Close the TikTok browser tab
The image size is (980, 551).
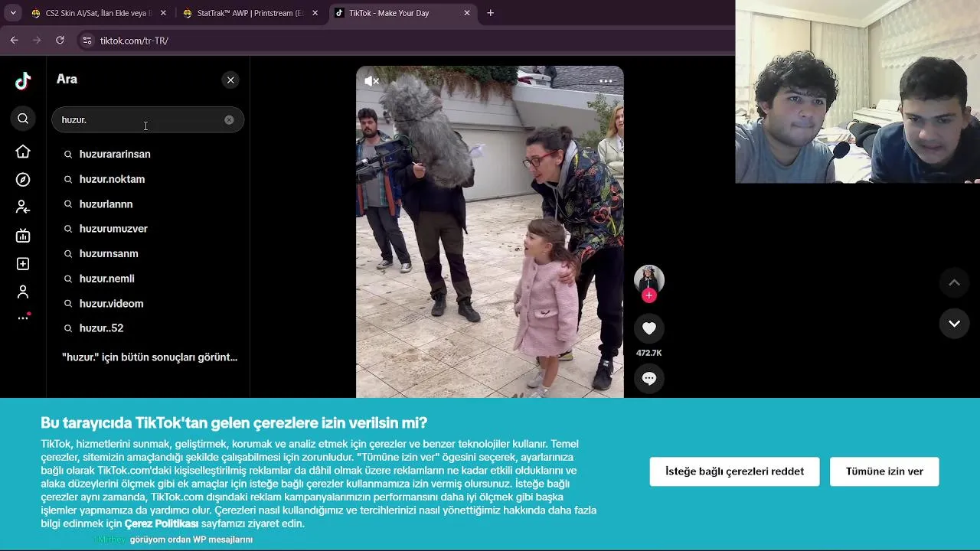(467, 13)
